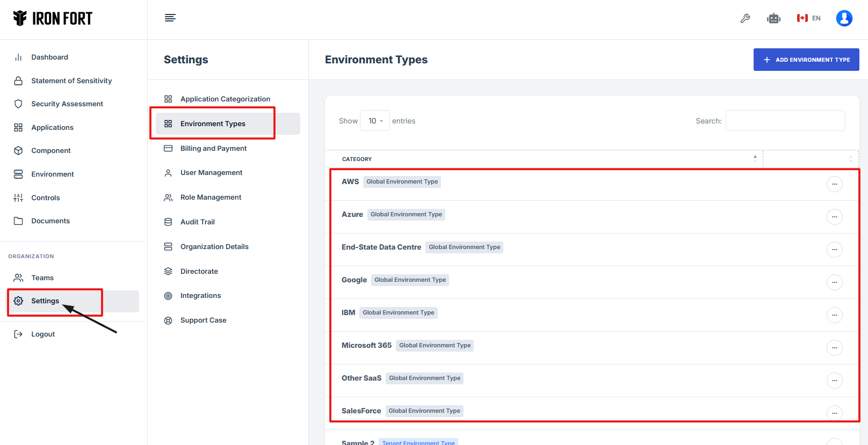This screenshot has height=445, width=868.
Task: Focus the Search input field
Action: 785,121
